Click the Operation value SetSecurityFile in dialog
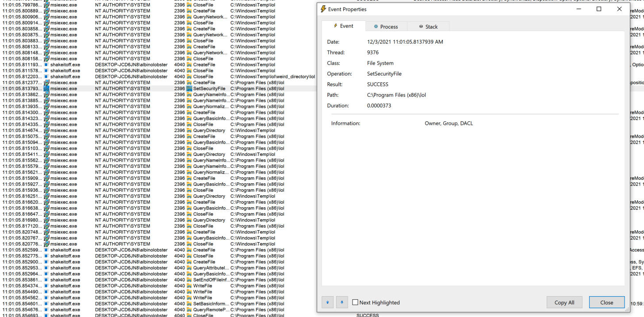644x317 pixels. coord(384,74)
